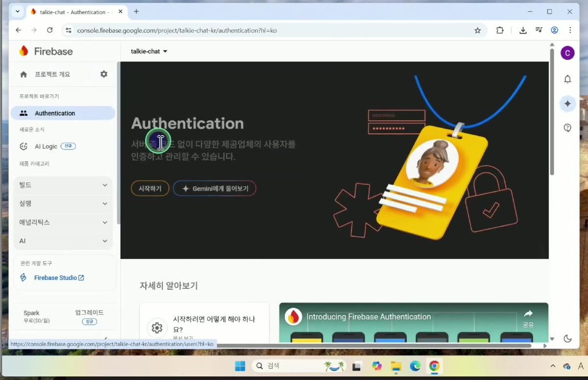Open Chrome downloads icon
Screen dimensions: 588x380
[523, 30]
